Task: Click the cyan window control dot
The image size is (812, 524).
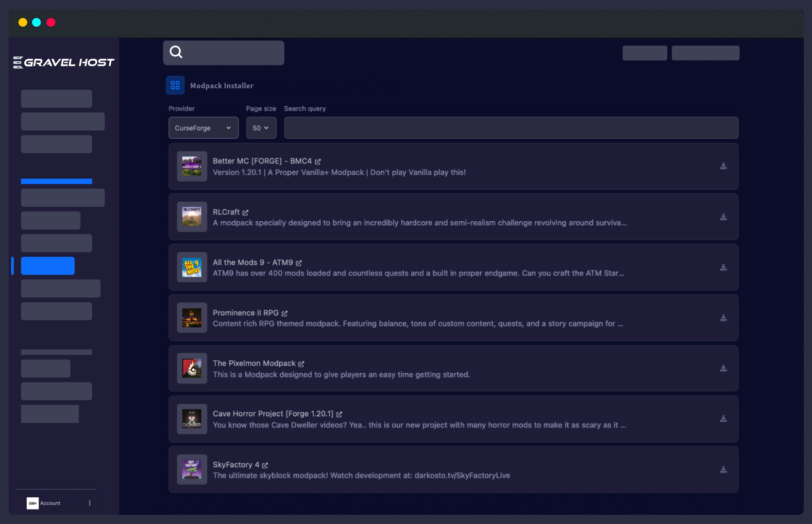Action: [36, 22]
